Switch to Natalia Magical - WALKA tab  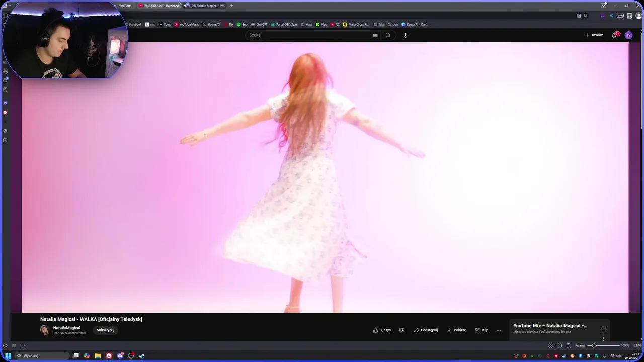coord(205,6)
